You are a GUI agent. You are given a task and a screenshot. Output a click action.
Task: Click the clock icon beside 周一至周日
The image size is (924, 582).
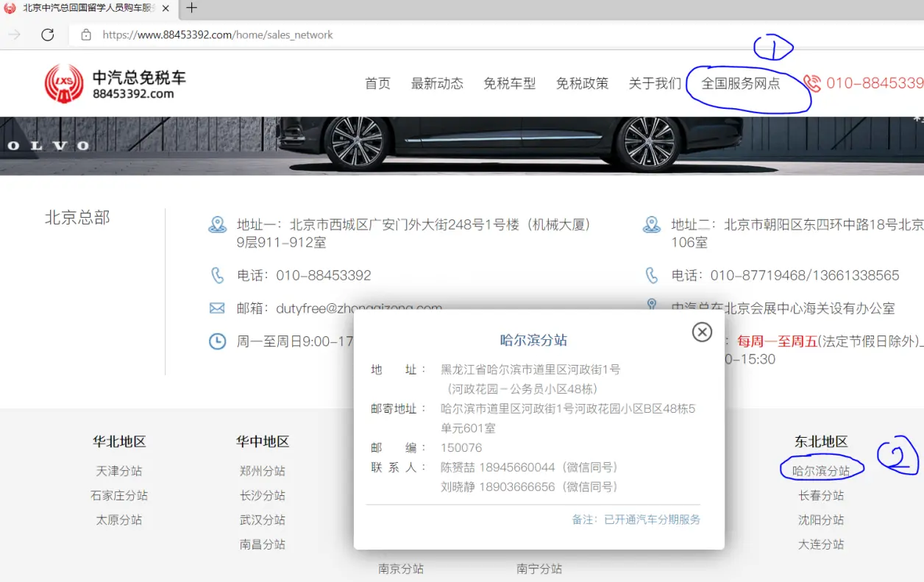(217, 341)
